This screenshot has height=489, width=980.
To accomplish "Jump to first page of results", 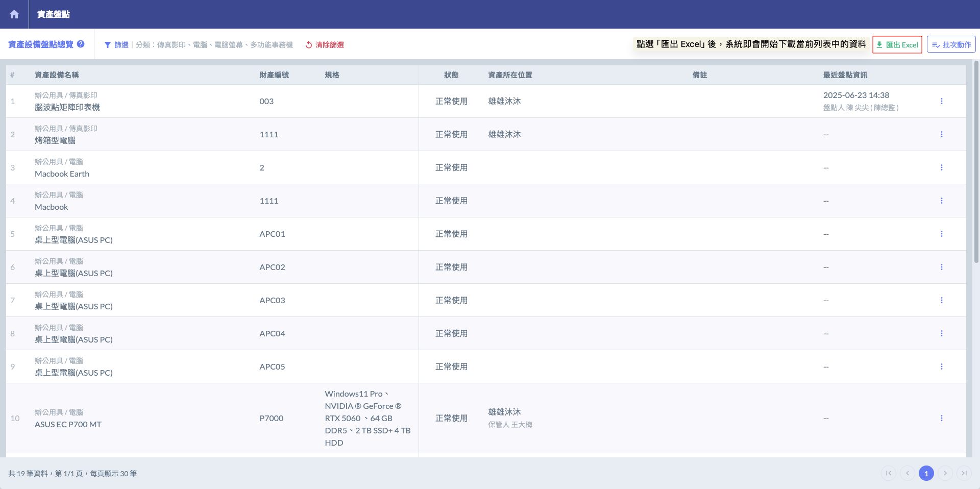I will click(x=889, y=473).
